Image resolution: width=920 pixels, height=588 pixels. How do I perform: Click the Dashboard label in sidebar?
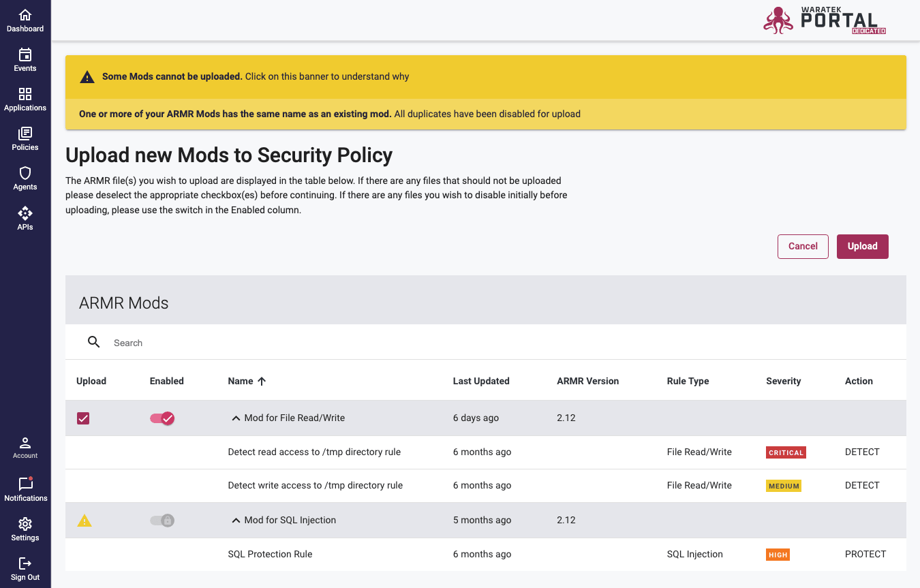pos(25,29)
